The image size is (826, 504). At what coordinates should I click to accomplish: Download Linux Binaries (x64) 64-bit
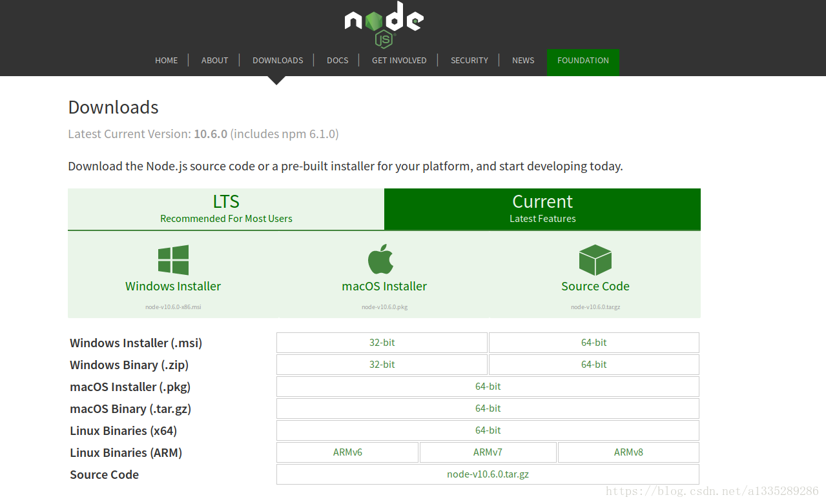tap(488, 430)
